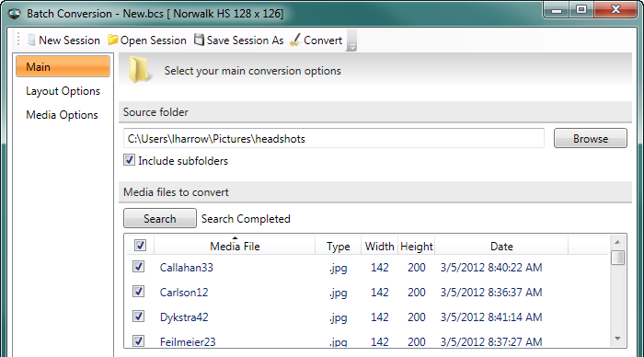Minimize the Batch Conversion window

coord(557,10)
